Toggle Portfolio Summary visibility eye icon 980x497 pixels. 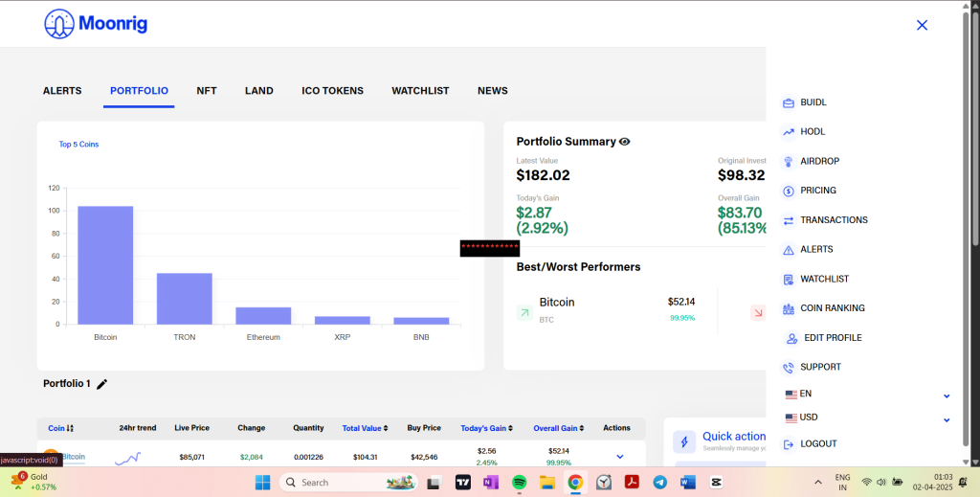coord(624,142)
